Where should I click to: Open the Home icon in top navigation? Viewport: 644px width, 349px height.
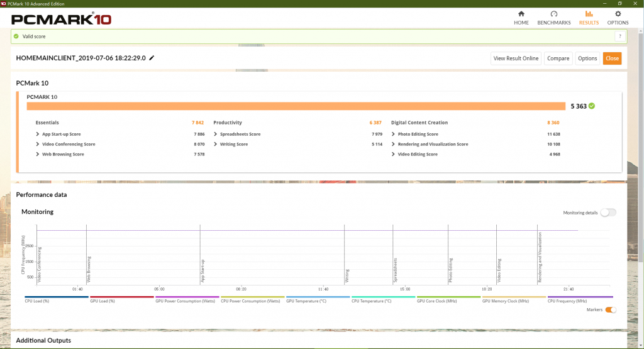(521, 14)
